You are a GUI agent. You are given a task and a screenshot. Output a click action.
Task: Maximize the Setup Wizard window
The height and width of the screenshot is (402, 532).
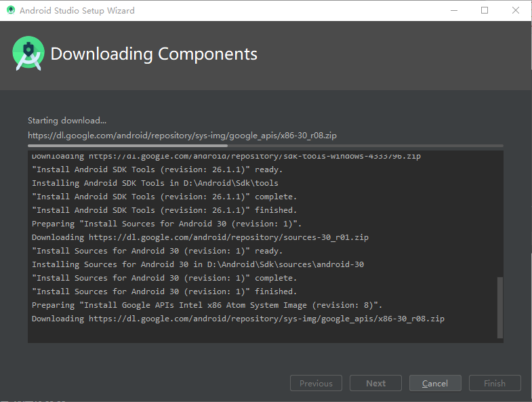coord(485,11)
